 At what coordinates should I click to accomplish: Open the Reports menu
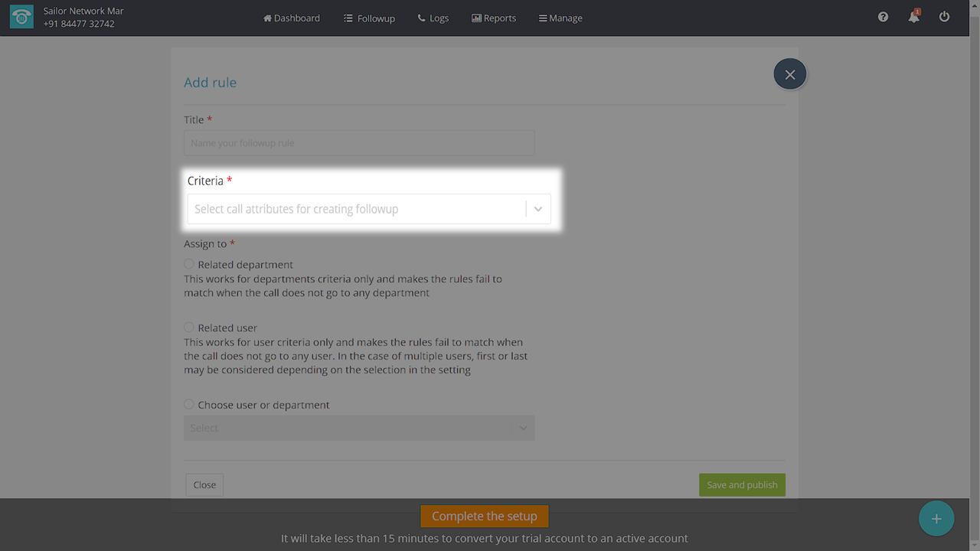click(x=494, y=18)
